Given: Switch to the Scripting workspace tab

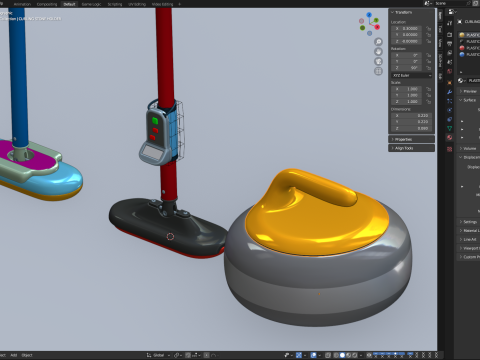Looking at the screenshot, I should 115,4.
